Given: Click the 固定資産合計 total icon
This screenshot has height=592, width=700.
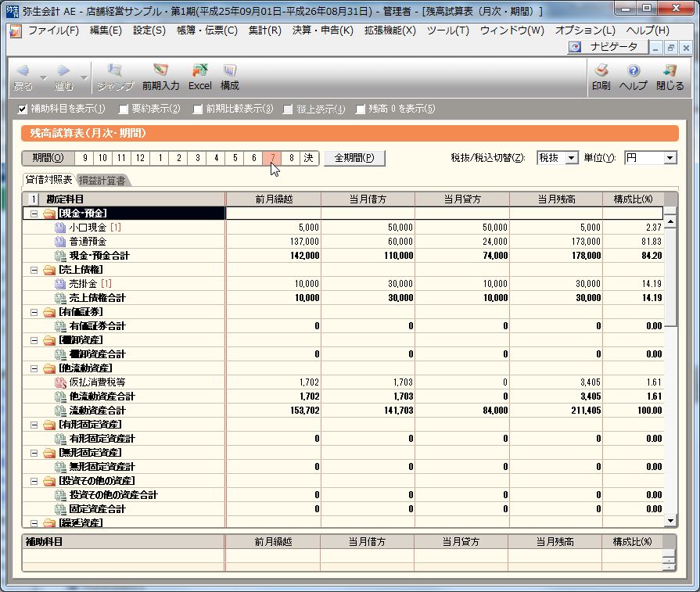Looking at the screenshot, I should tap(59, 509).
